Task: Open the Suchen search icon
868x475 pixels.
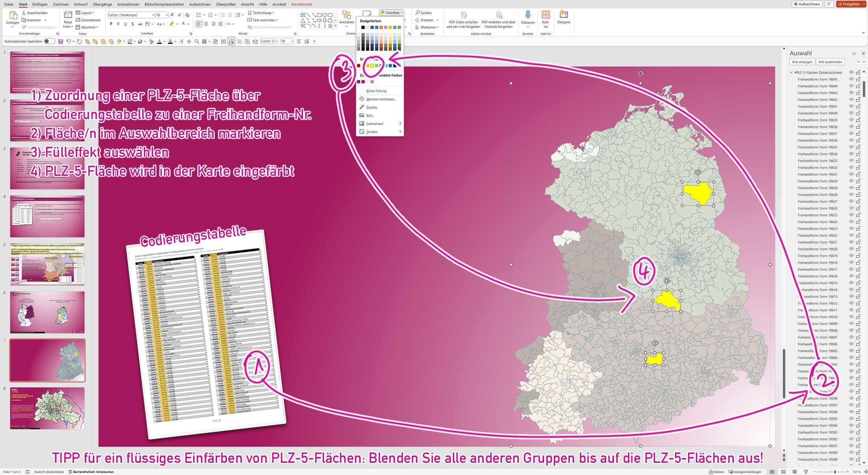Action: click(417, 13)
